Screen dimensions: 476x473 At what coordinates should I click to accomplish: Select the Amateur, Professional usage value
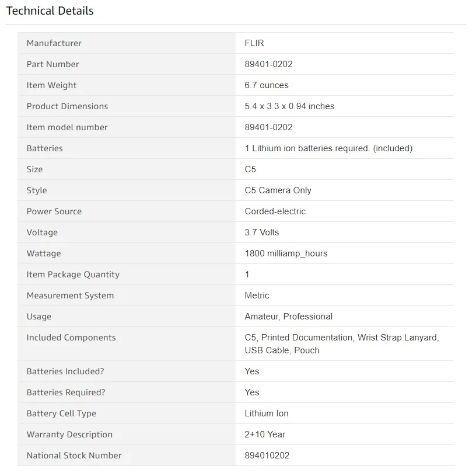[288, 317]
